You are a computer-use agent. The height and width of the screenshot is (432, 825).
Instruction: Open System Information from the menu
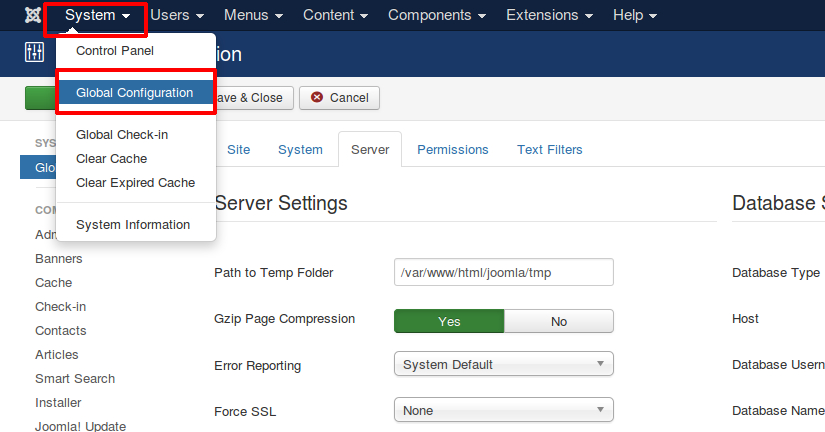[x=133, y=225]
